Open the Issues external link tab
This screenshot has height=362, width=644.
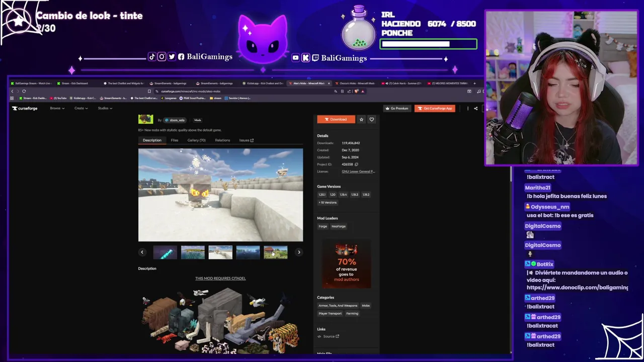pyautogui.click(x=247, y=140)
